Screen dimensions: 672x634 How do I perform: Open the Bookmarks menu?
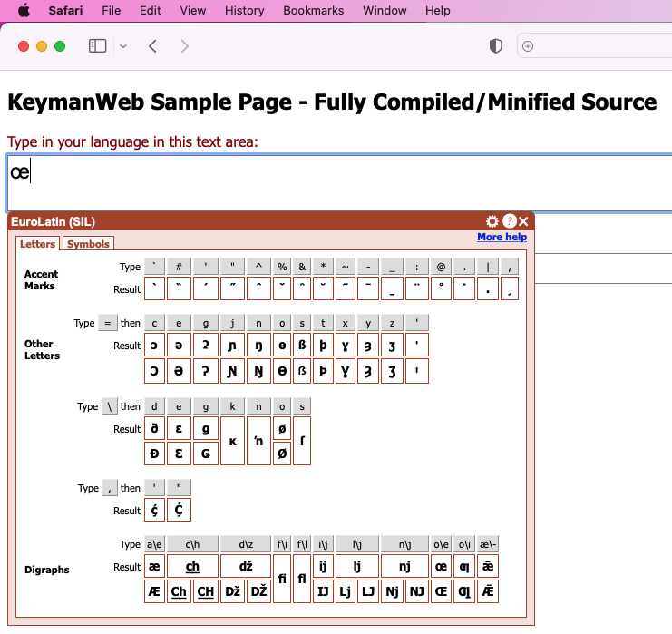pyautogui.click(x=313, y=10)
